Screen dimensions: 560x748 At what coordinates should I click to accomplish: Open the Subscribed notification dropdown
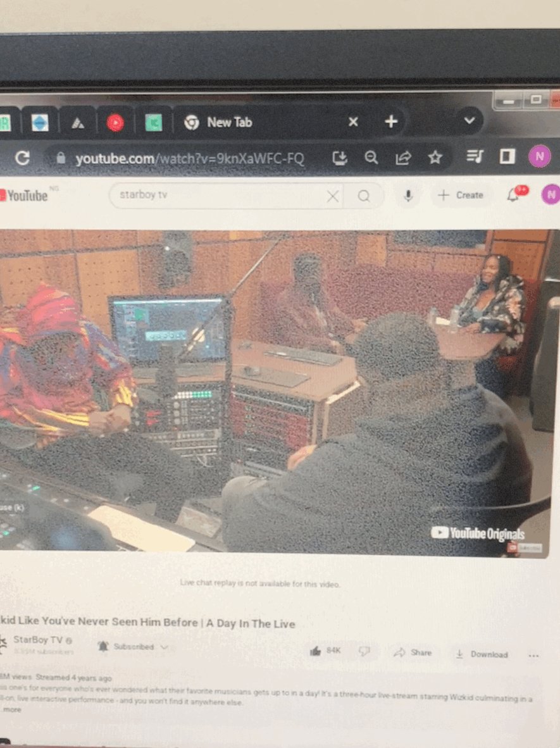[133, 646]
